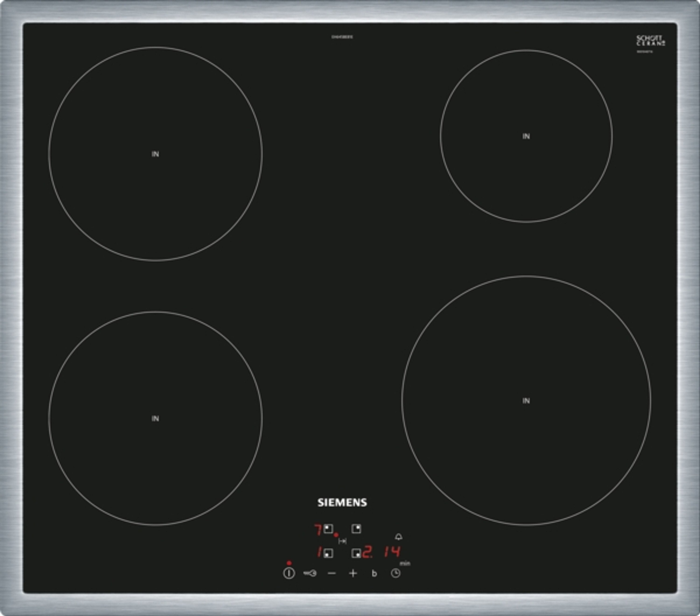Touch the rear left induction cooking zone
Screen dimensions: 700x616
[155, 154]
